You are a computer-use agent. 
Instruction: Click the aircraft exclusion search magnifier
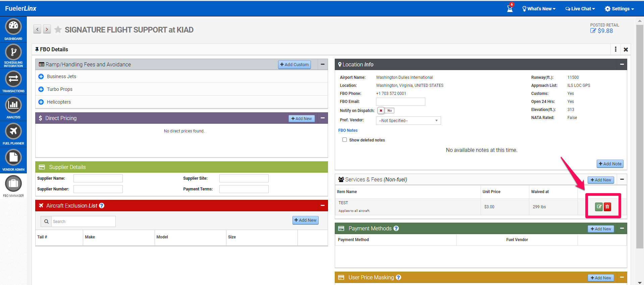pos(46,221)
